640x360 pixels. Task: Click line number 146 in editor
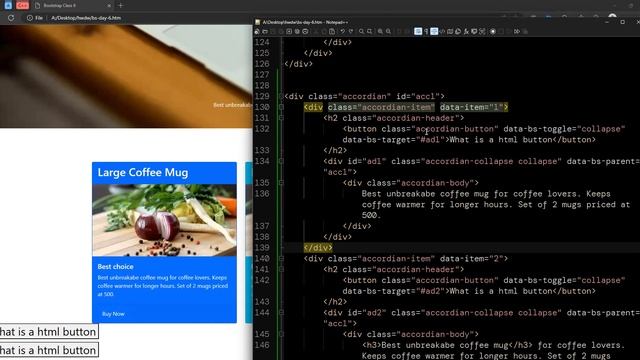(x=262, y=345)
